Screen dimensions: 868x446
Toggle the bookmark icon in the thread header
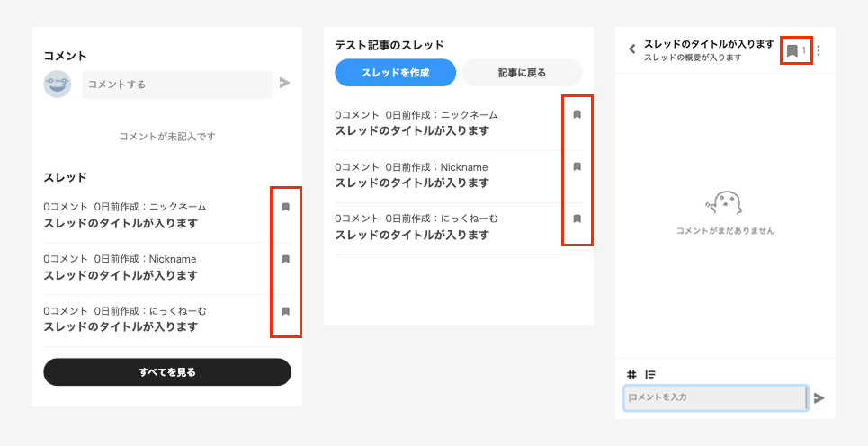[792, 51]
